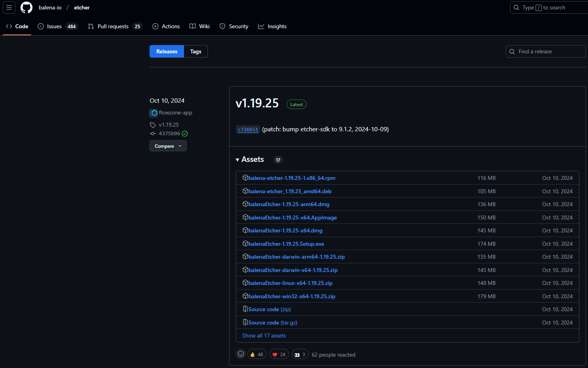588x368 pixels.
Task: Toggle the heart reaction
Action: coord(279,354)
